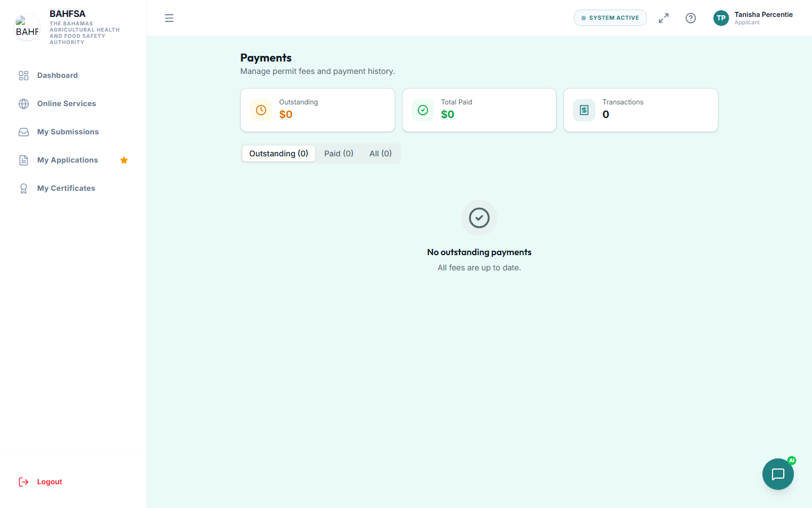Click the BAHFSA logo image

click(x=27, y=27)
